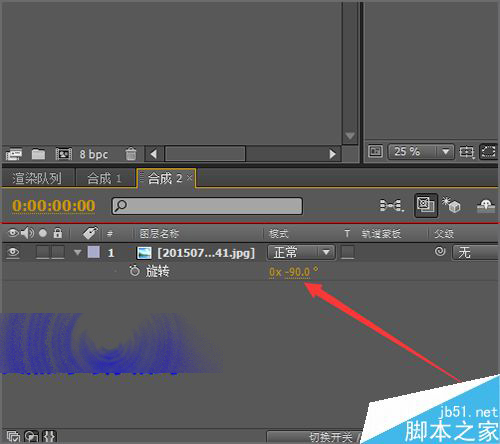The image size is (500, 444).
Task: Click the 轨道蒙板 column header
Action: pyautogui.click(x=381, y=234)
